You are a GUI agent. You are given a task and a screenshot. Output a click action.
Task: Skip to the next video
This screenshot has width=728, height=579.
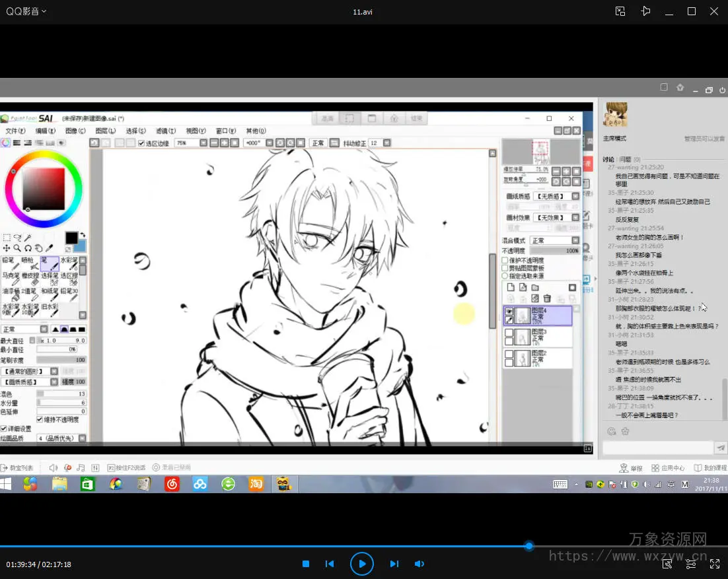tap(394, 564)
